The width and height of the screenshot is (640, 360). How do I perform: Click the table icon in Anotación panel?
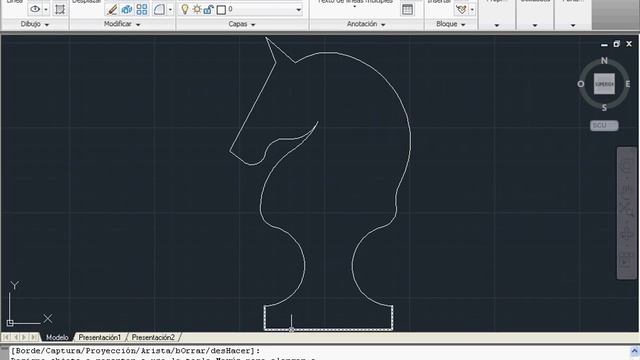point(407,9)
